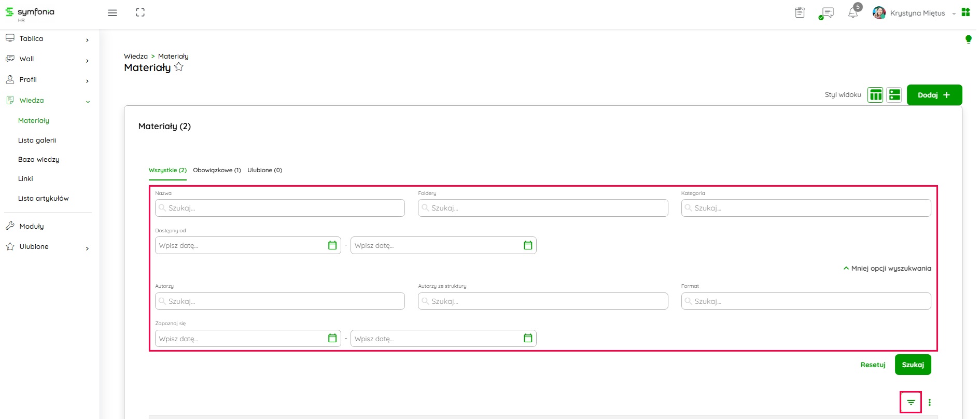Screen dimensions: 980x419
Task: Click the Resetuj link
Action: click(873, 365)
